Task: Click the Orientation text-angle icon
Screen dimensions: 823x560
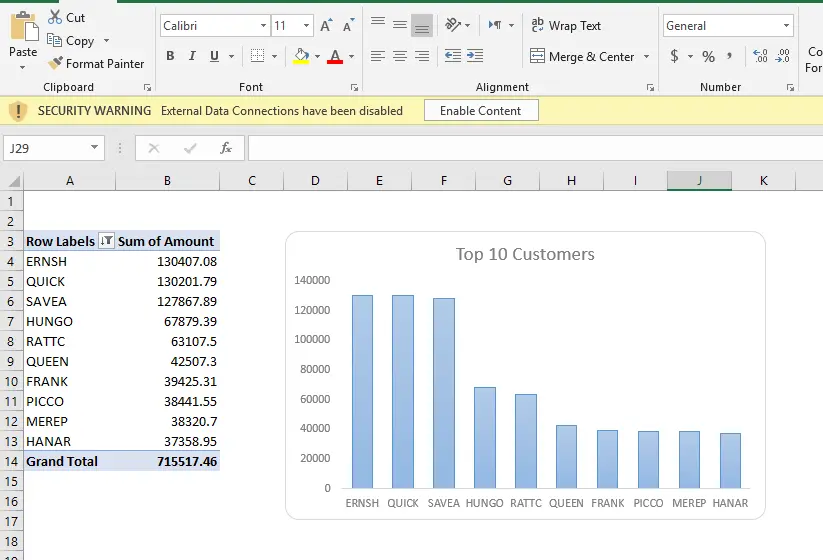Action: (x=452, y=25)
